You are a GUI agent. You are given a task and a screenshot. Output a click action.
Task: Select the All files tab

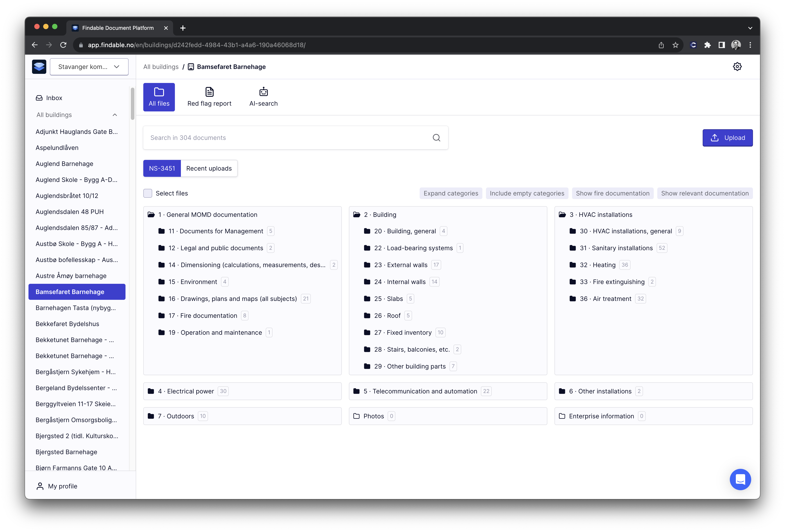pos(159,97)
